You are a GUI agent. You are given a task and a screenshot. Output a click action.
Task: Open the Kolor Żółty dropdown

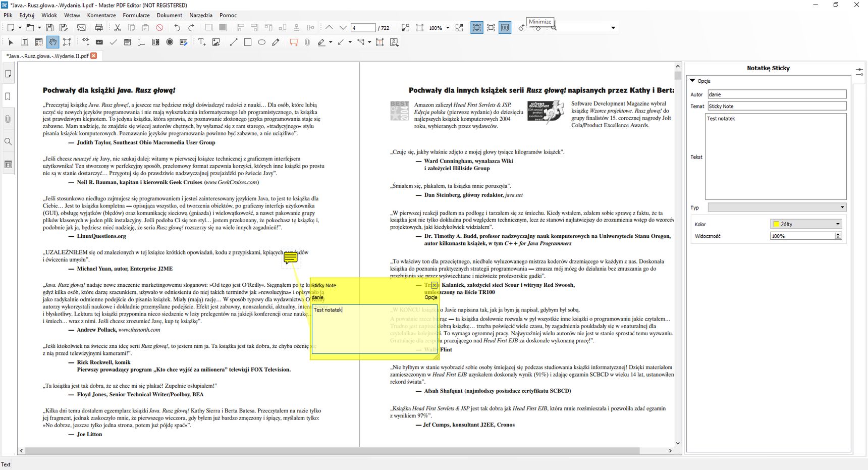[x=806, y=224]
